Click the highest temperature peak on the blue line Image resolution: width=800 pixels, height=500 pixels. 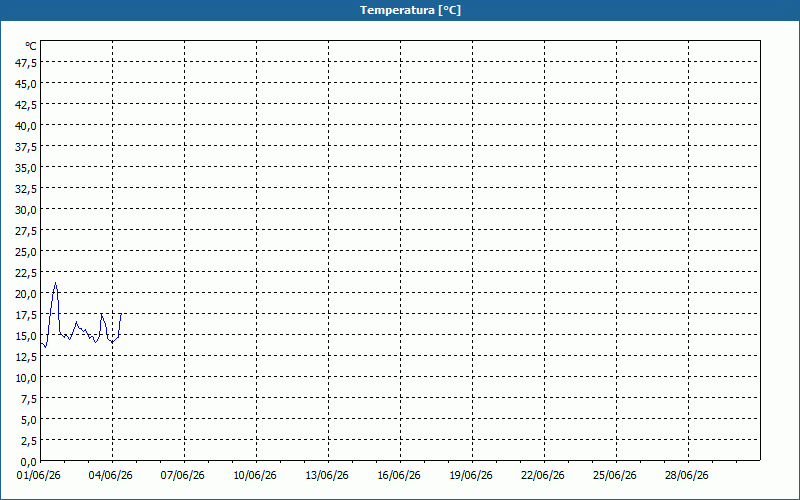coord(56,283)
